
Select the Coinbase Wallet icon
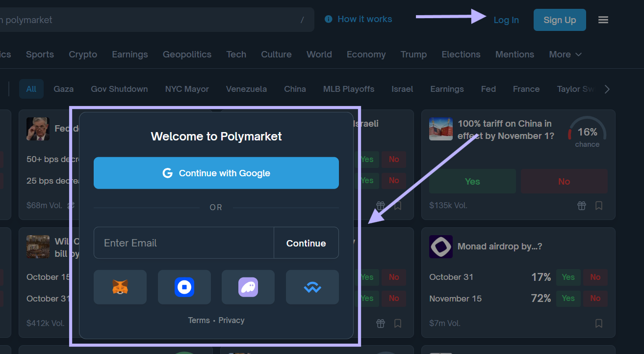click(x=184, y=287)
